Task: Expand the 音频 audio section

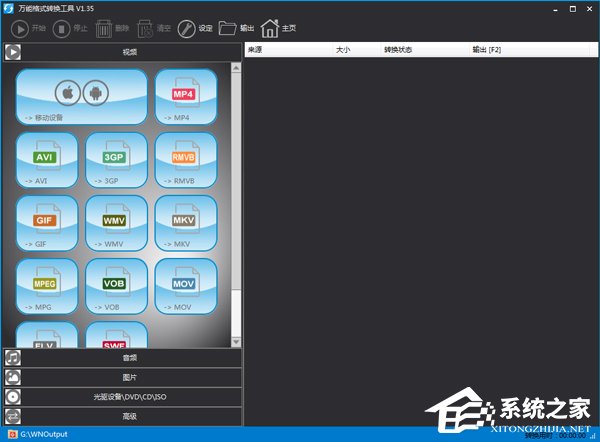Action: click(x=122, y=357)
